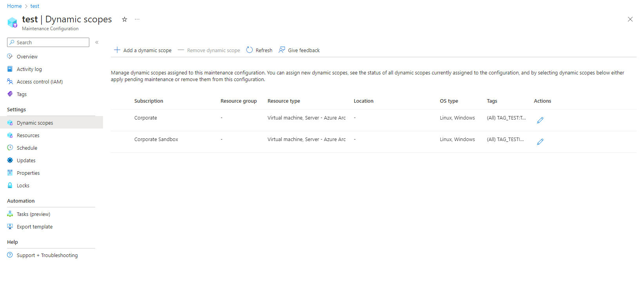Open Properties in sidebar

(x=28, y=173)
